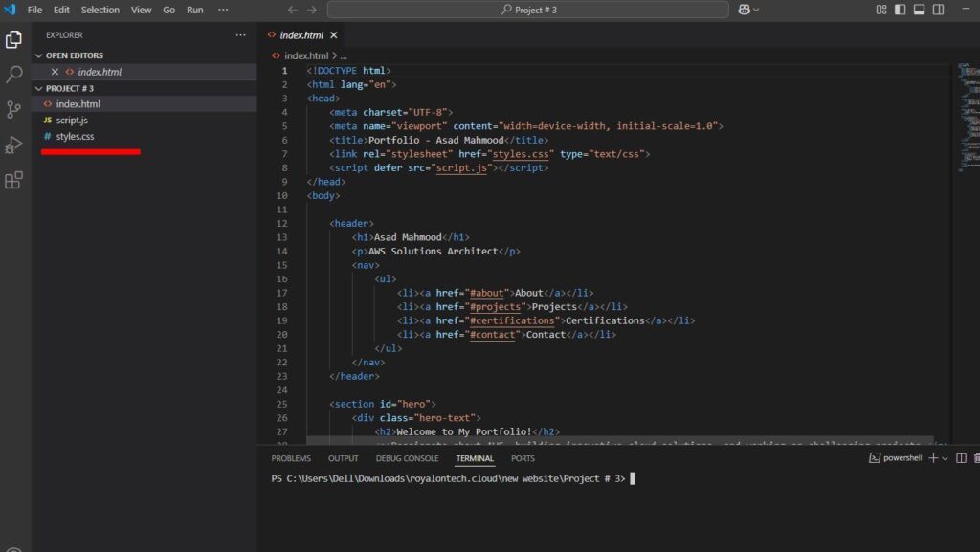Open script.js in the project tree

pyautogui.click(x=145, y=120)
